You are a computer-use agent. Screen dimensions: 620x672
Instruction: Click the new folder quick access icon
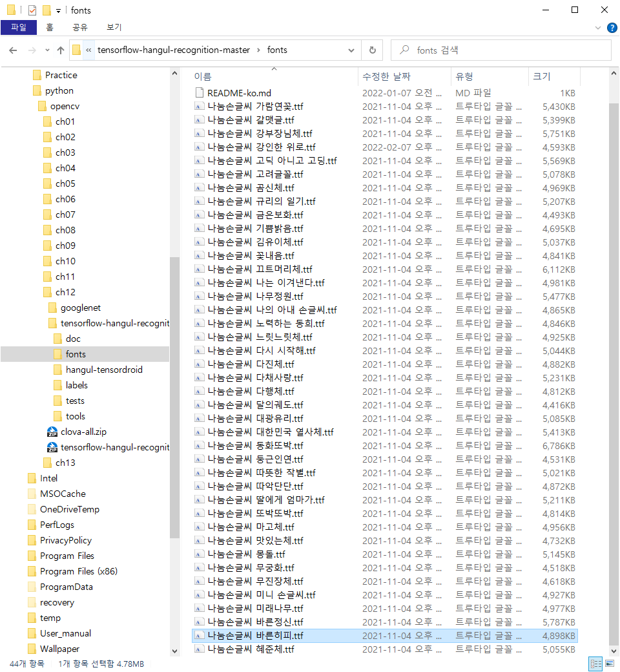click(46, 10)
